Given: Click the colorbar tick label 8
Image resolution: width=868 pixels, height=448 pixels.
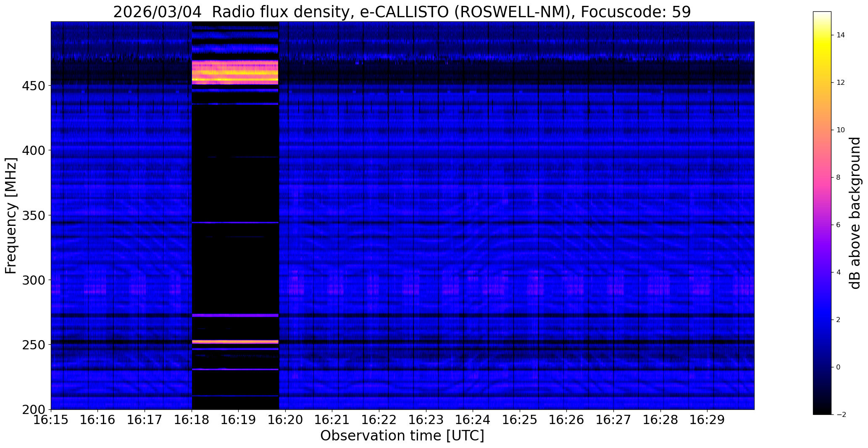Looking at the screenshot, I should 839,177.
